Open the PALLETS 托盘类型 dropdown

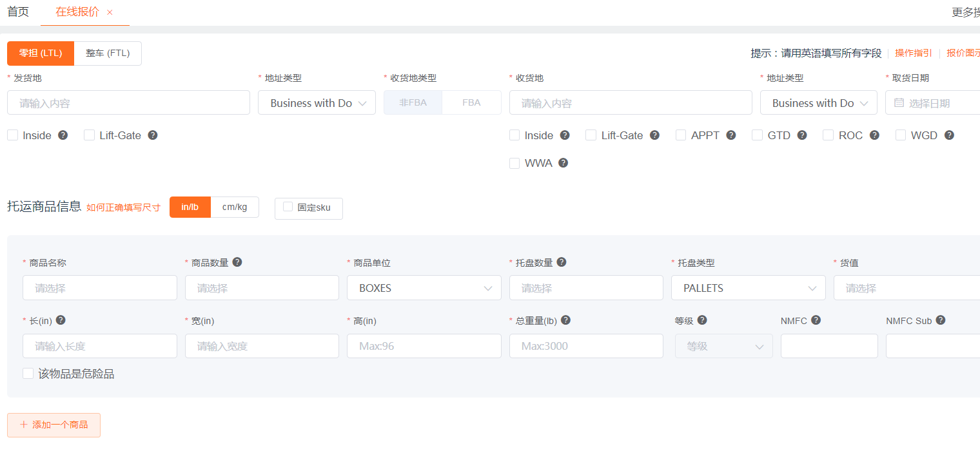click(x=748, y=287)
